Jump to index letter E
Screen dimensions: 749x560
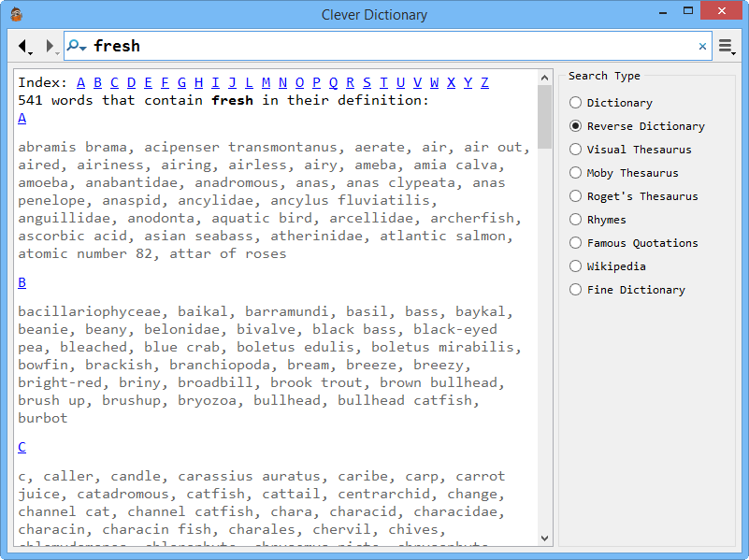tap(148, 82)
